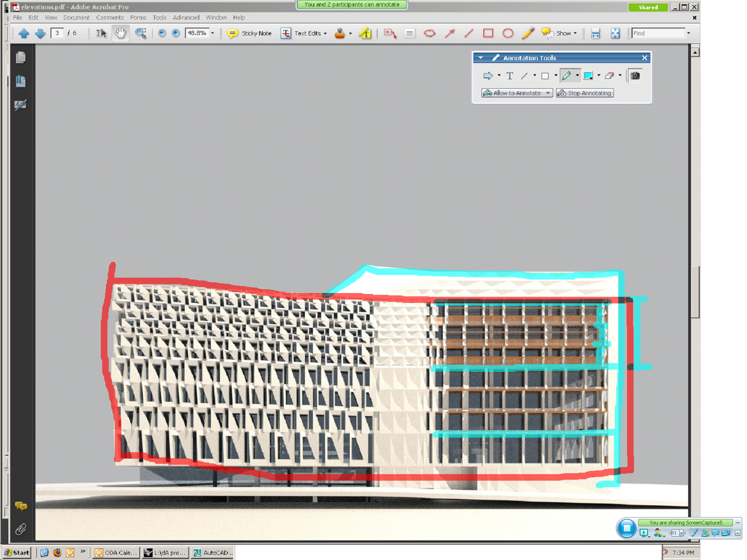Image resolution: width=747 pixels, height=560 pixels.
Task: Pick the Arrow drawing tool
Action: point(450,33)
